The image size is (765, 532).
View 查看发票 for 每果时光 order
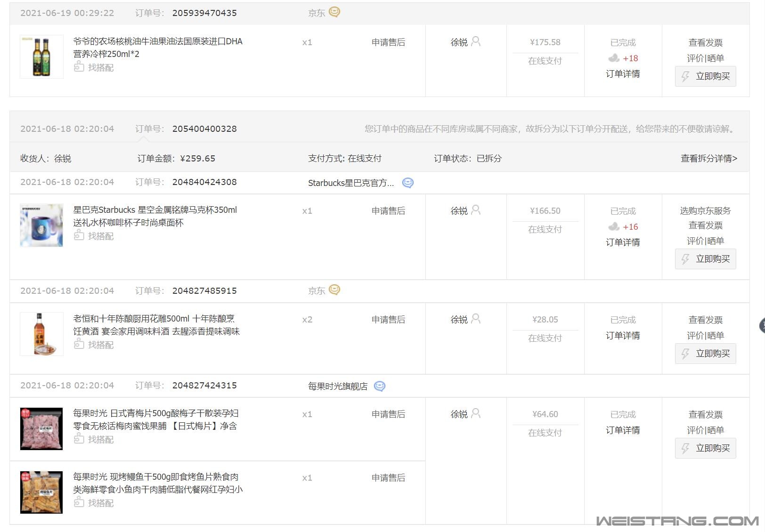tap(705, 415)
